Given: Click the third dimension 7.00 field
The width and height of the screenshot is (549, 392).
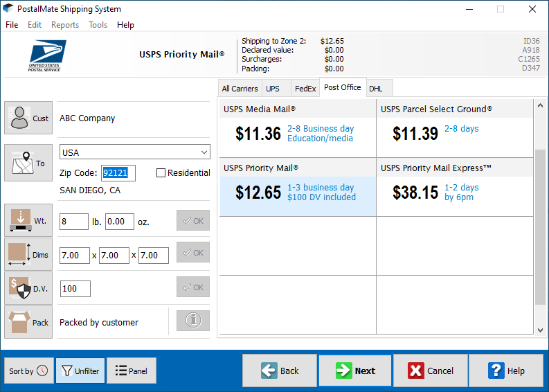Looking at the screenshot, I should point(154,256).
